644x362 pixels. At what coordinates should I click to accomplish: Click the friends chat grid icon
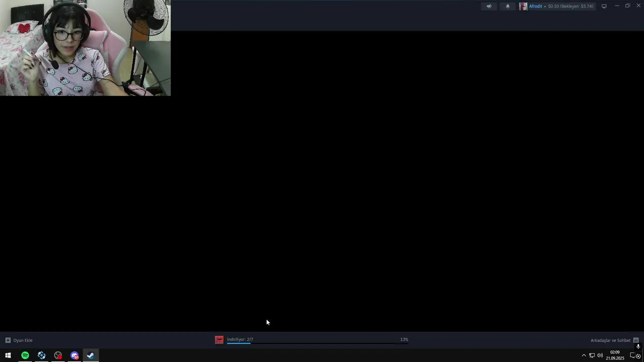[636, 340]
